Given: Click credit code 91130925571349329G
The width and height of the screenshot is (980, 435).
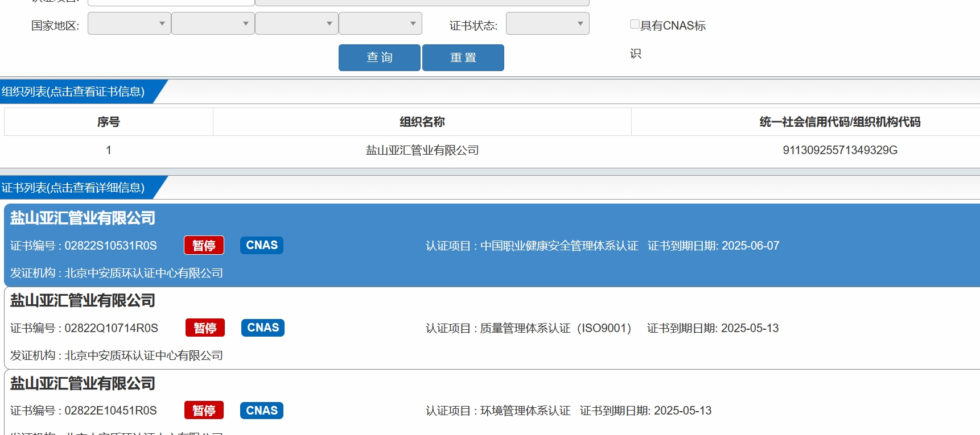Looking at the screenshot, I should coord(840,150).
